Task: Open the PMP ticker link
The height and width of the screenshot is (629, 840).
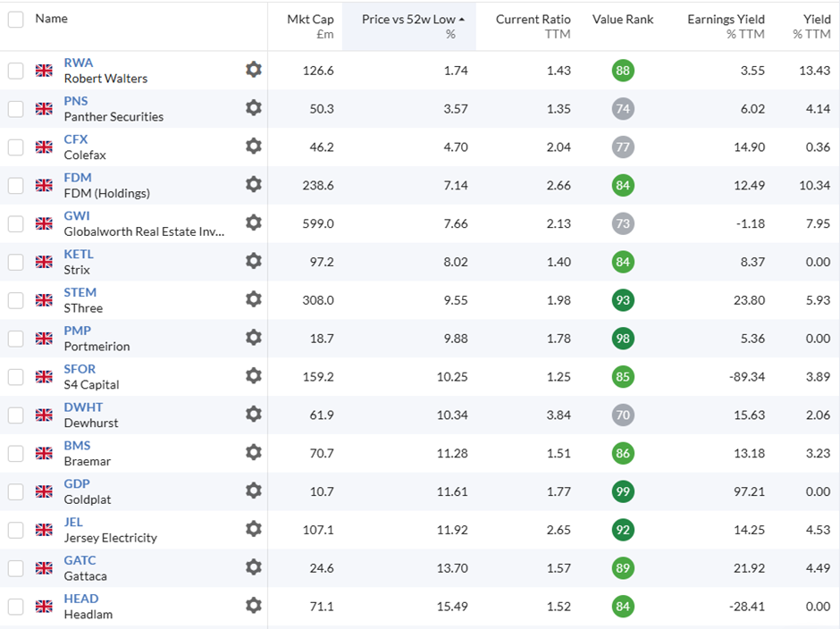Action: pyautogui.click(x=77, y=331)
